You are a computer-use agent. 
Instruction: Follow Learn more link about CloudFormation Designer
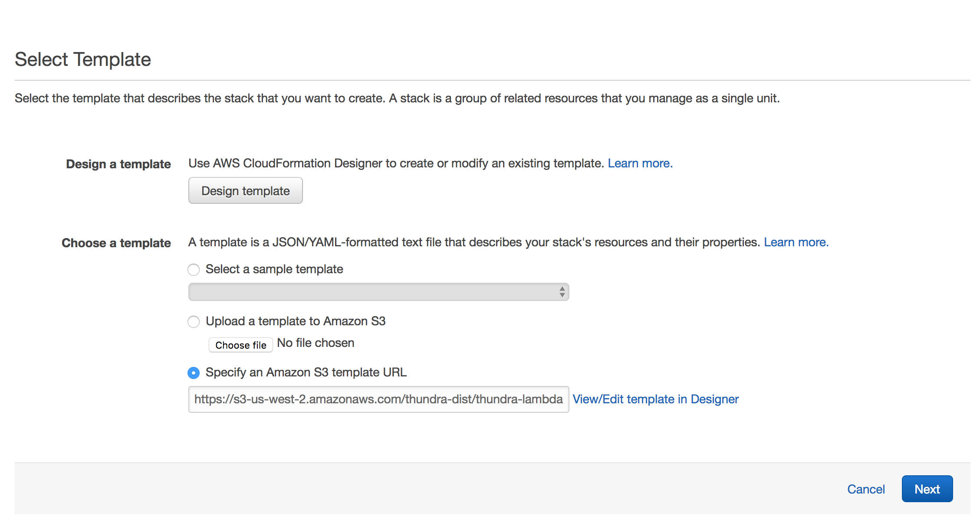pyautogui.click(x=640, y=163)
